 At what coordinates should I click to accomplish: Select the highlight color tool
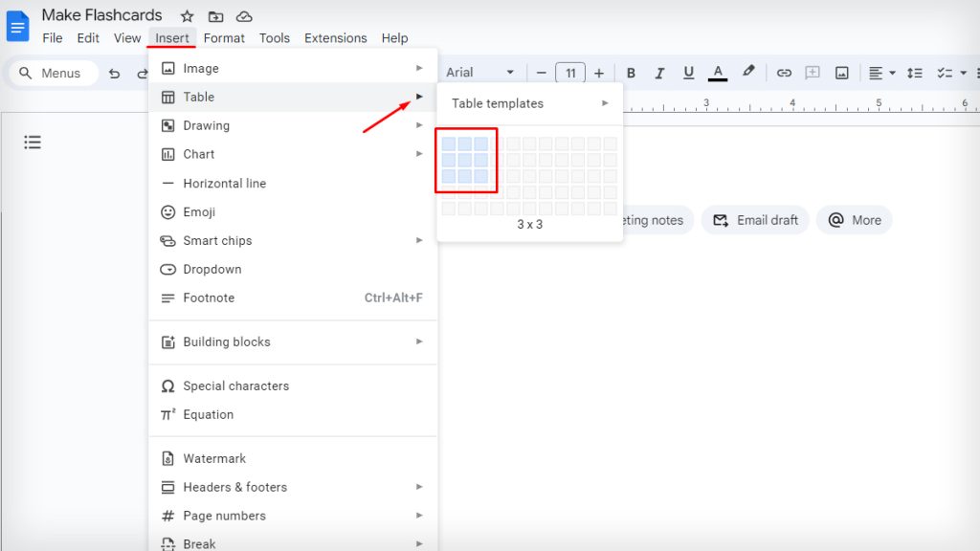point(748,73)
